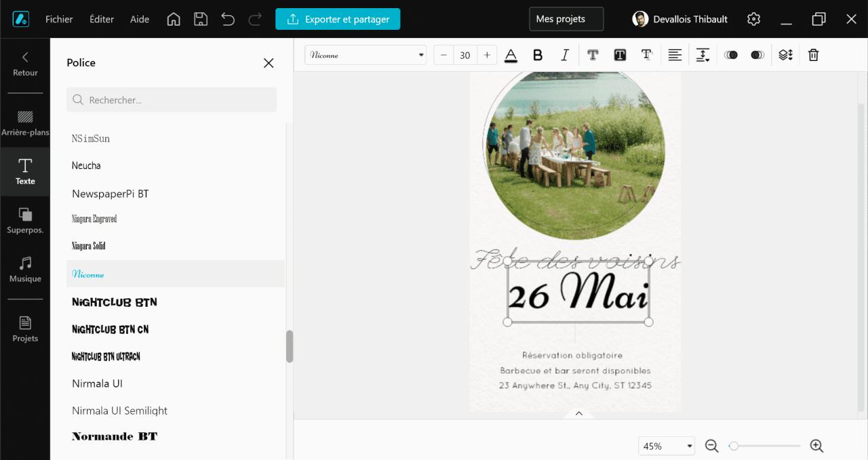Apply text outline style
868x460 pixels.
[x=593, y=55]
